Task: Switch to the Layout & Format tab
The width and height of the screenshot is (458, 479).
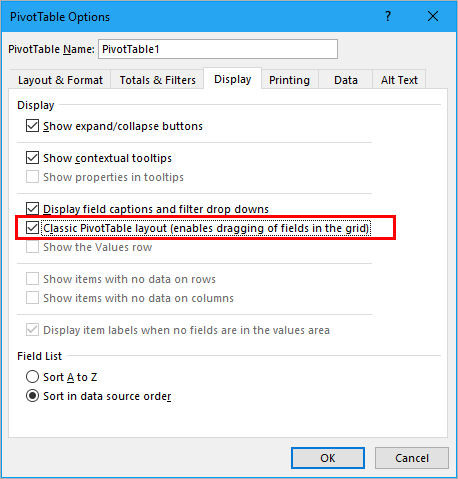Action: (x=60, y=80)
